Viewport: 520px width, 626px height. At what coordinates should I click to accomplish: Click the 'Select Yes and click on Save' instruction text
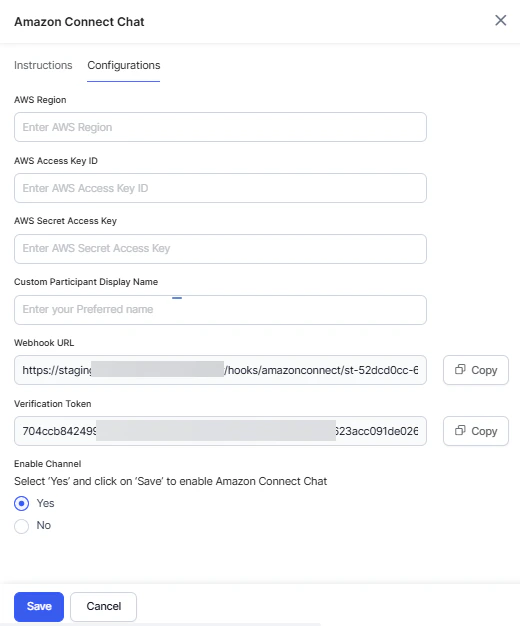[x=171, y=481]
